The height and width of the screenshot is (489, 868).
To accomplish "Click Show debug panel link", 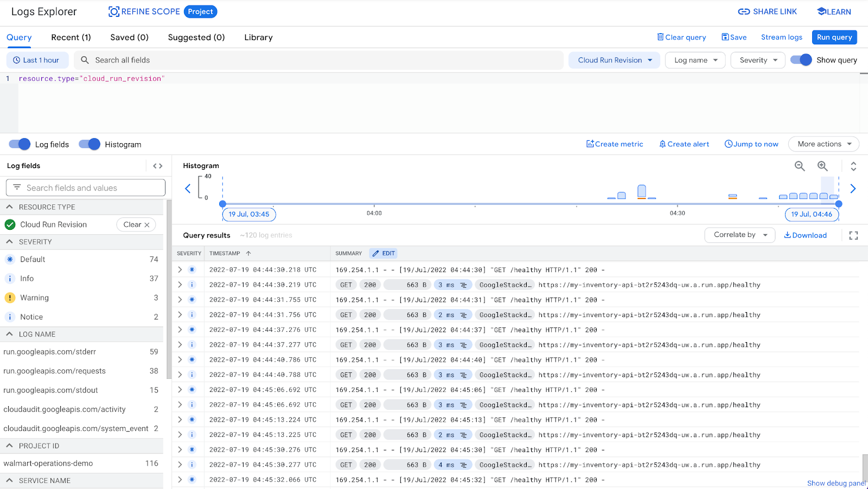I will (837, 483).
